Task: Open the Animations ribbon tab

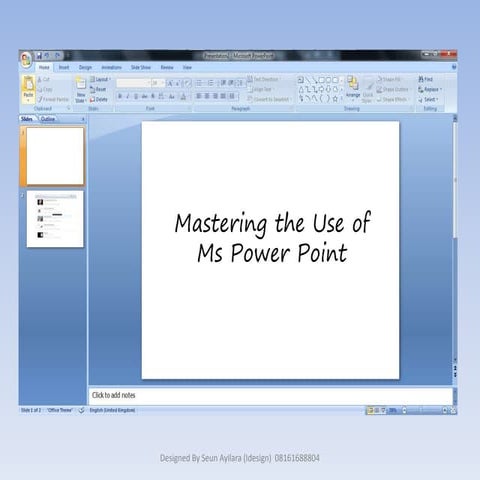Action: point(112,67)
